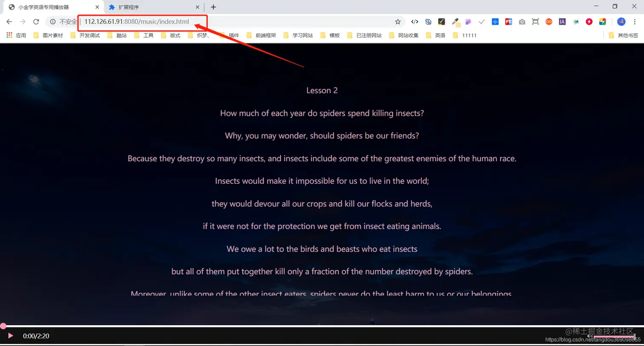Open the 已注册网站 bookmark folder
Screen dimensions: 644x346
pyautogui.click(x=364, y=35)
